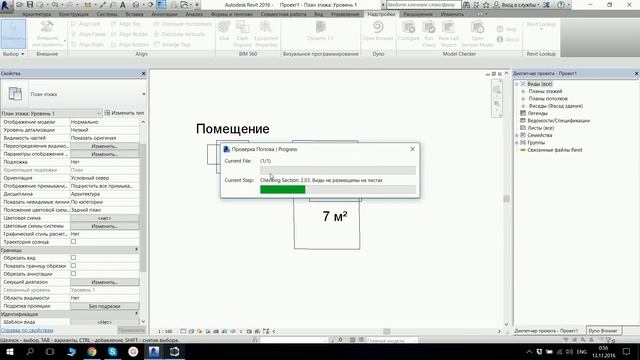This screenshot has width=640, height=360.
Task: Open Skype from the Windows taskbar
Action: (112, 351)
